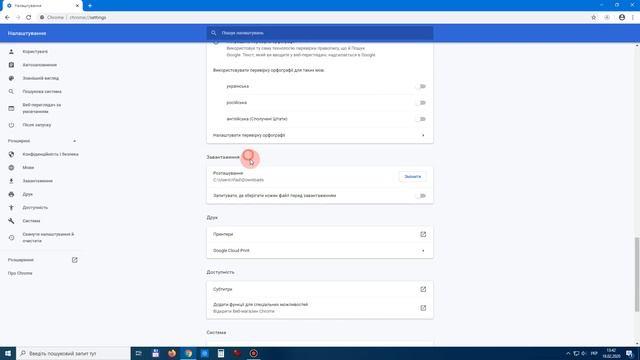Click the Зовнішній вигляд palette icon
Screen dimensions: 640x360
11,78
